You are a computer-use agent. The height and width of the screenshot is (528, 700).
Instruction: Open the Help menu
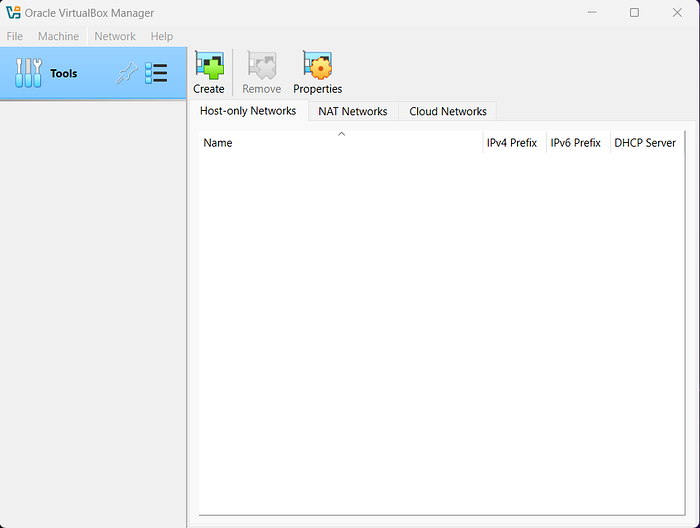coord(162,36)
